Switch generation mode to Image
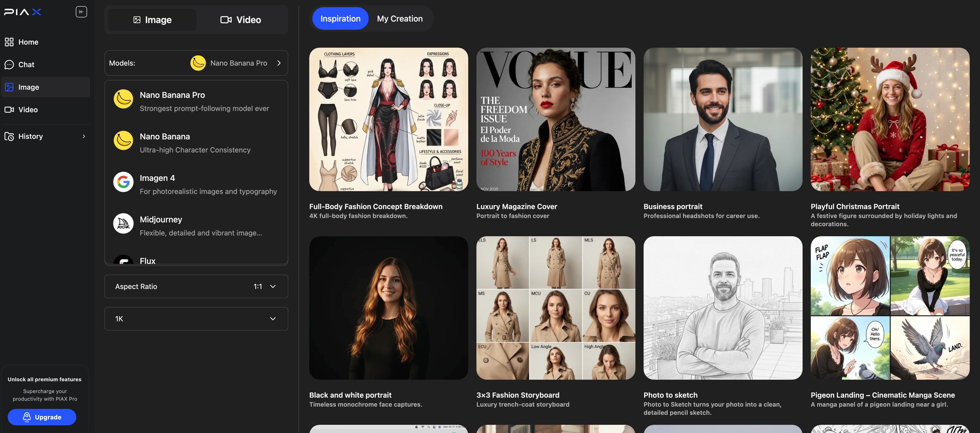 152,20
